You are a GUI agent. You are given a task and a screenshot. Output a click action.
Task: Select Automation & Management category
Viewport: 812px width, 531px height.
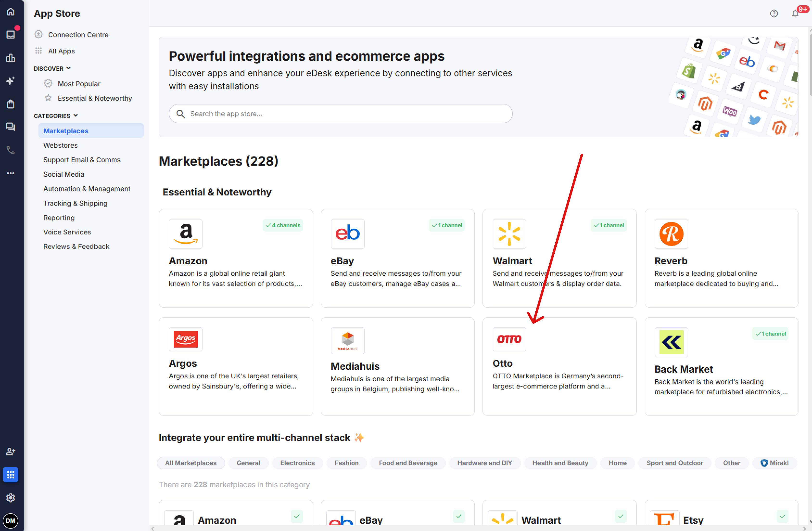[x=87, y=189]
